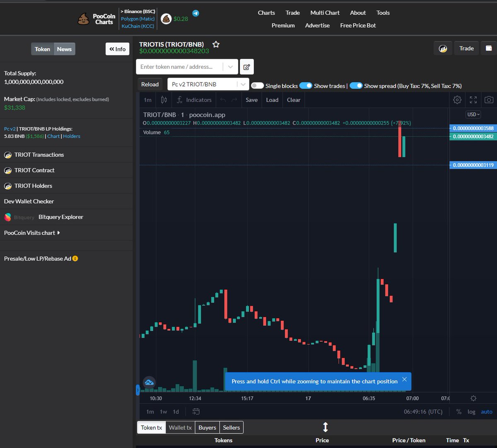This screenshot has height=448, width=497.
Task: Open the Polygon (Matic) network link
Action: point(138,19)
